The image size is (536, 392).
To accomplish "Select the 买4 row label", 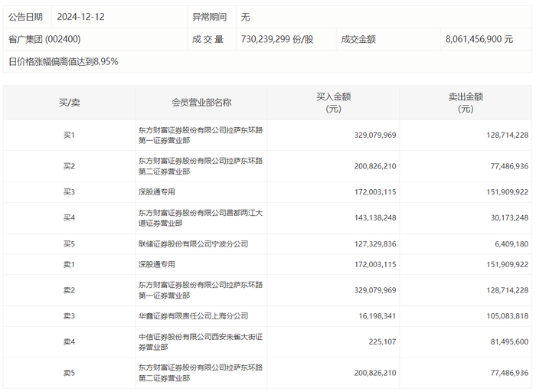I will (69, 217).
